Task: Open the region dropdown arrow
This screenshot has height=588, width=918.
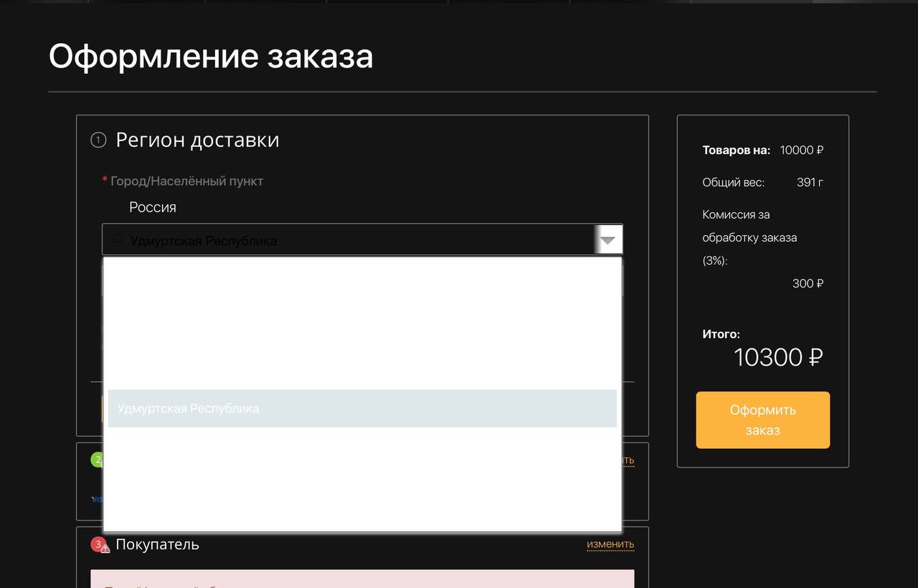Action: click(x=607, y=240)
